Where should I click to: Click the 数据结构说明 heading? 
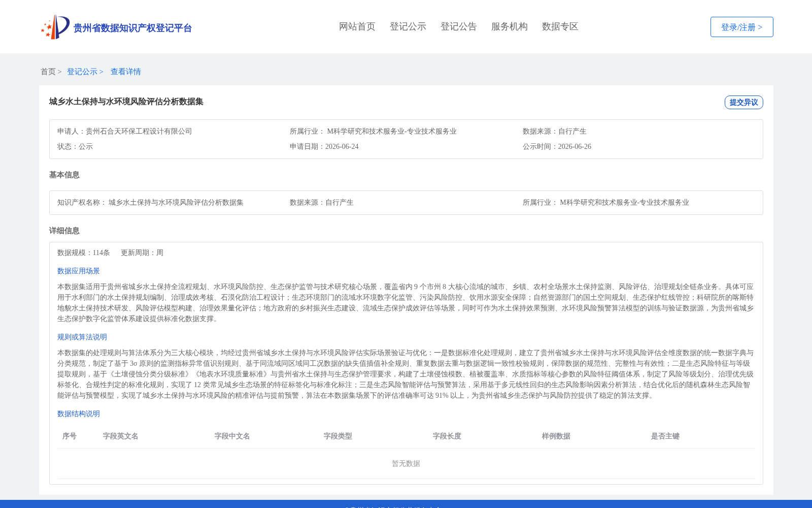79,414
